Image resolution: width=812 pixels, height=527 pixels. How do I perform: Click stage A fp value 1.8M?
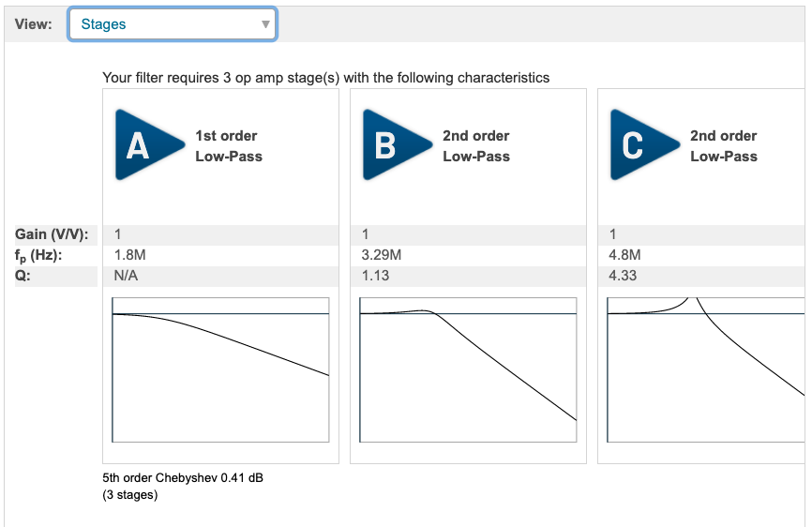[x=128, y=255]
